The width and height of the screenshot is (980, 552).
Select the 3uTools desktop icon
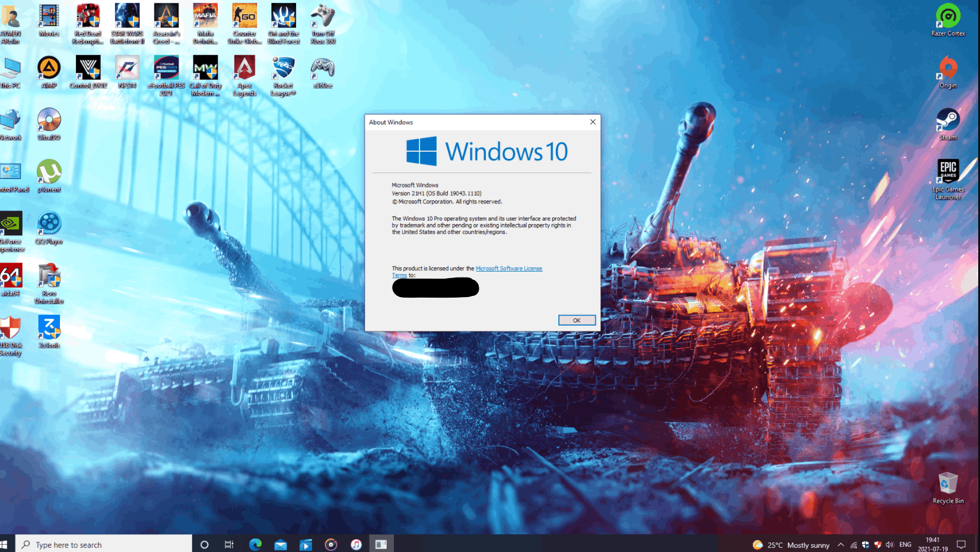click(x=49, y=332)
